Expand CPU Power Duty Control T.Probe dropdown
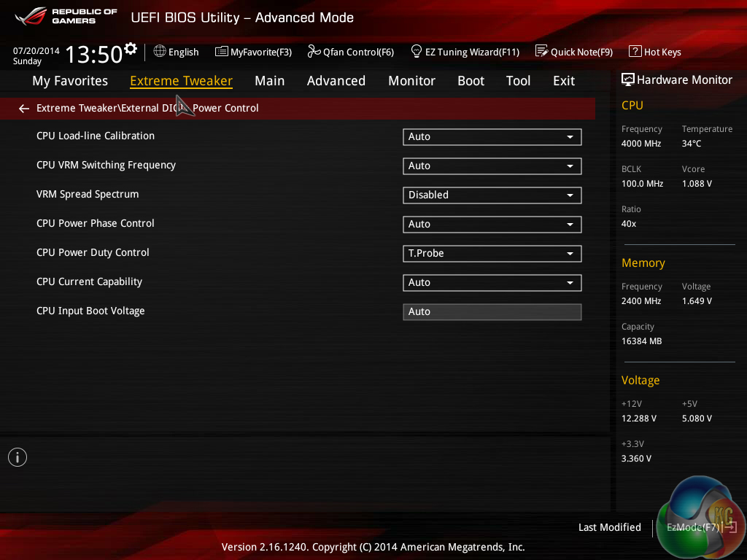 (x=492, y=254)
